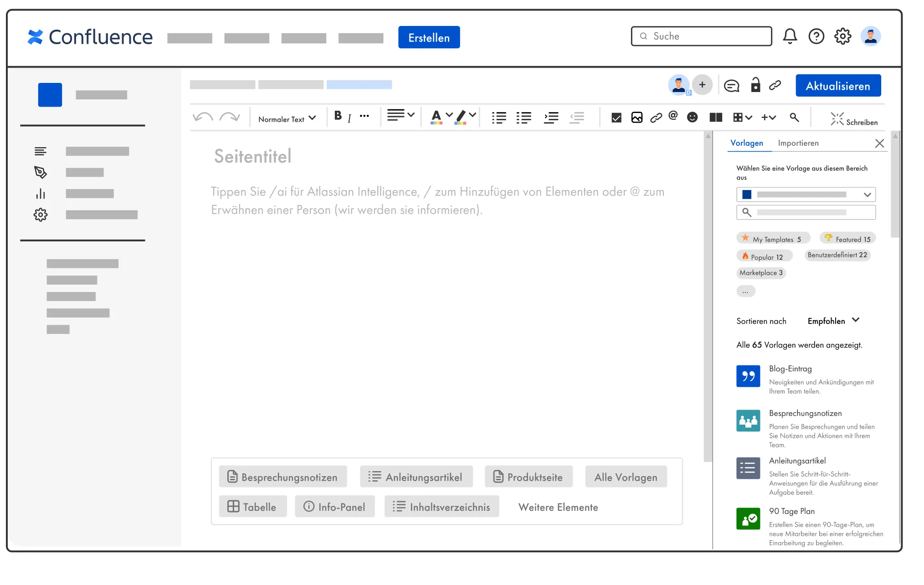Open the Normaler Text style dropdown
The image size is (924, 585).
click(x=287, y=119)
